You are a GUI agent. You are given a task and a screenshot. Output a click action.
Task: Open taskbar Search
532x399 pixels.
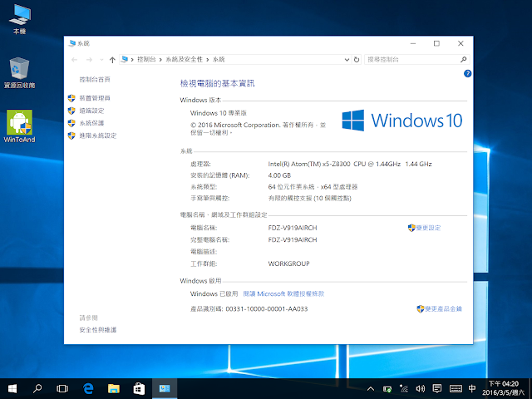[37, 388]
